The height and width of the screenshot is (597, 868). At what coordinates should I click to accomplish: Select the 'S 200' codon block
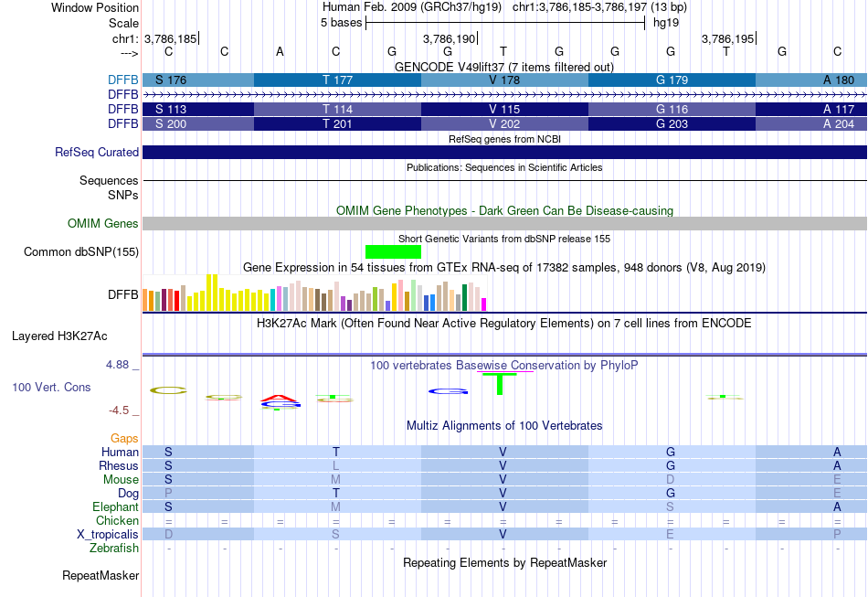tap(198, 123)
